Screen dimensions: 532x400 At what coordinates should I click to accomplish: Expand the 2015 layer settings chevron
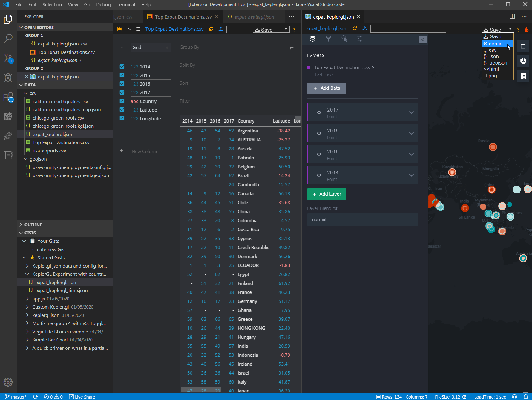(x=411, y=154)
